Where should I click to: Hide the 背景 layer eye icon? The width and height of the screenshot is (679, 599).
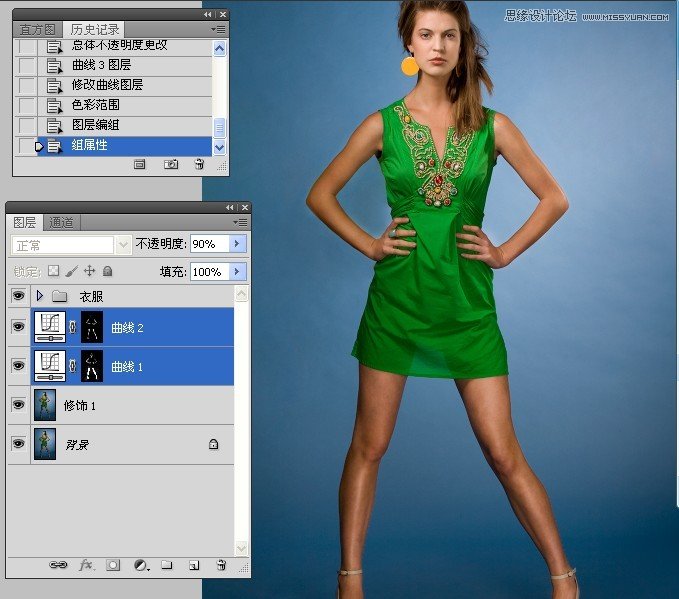18,443
